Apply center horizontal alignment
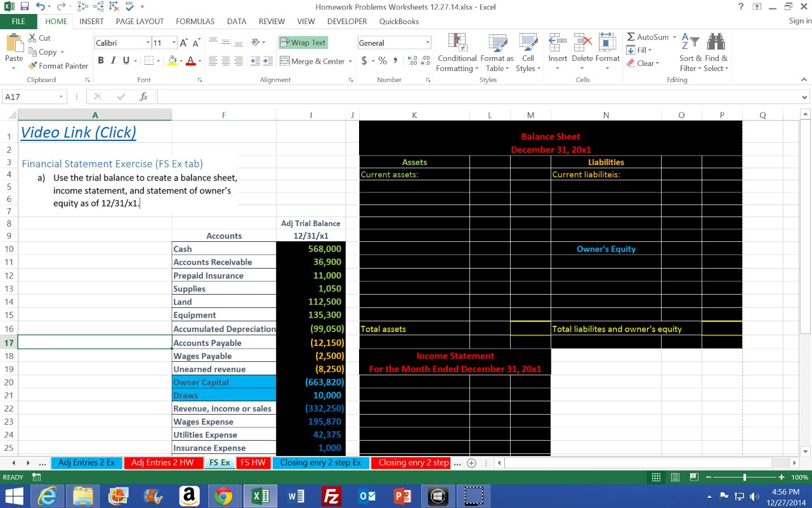The image size is (812, 508). (x=226, y=61)
